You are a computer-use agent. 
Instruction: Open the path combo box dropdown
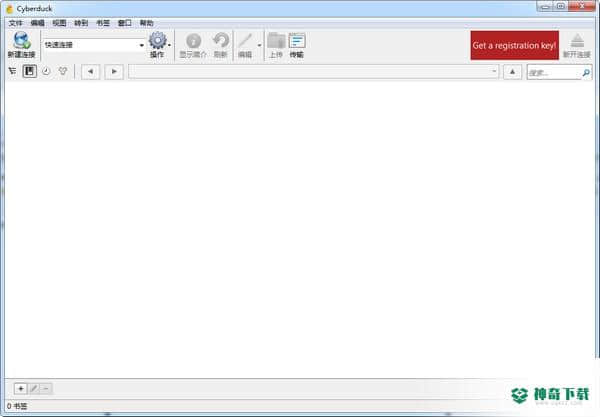[x=494, y=71]
